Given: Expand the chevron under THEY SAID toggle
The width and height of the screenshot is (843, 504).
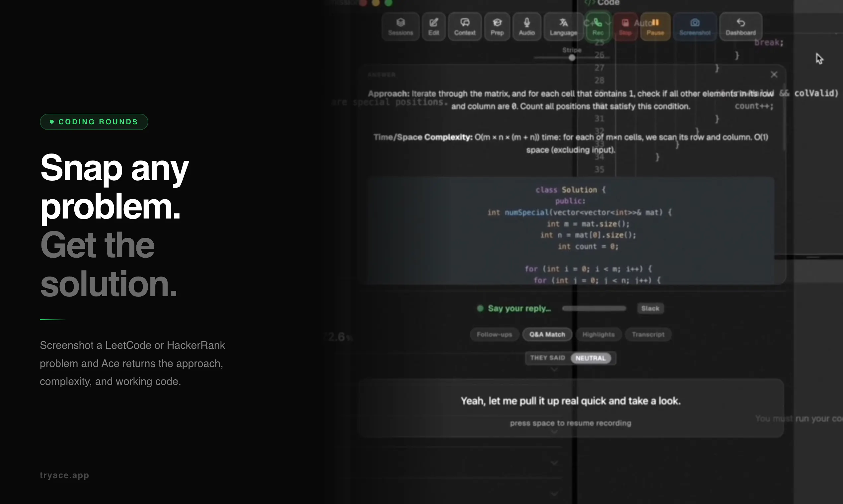Looking at the screenshot, I should click(554, 369).
